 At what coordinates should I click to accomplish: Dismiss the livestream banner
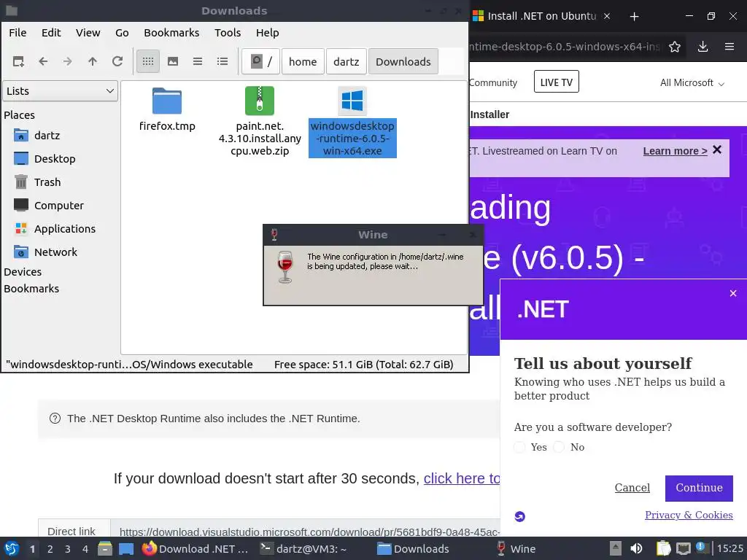click(x=717, y=150)
